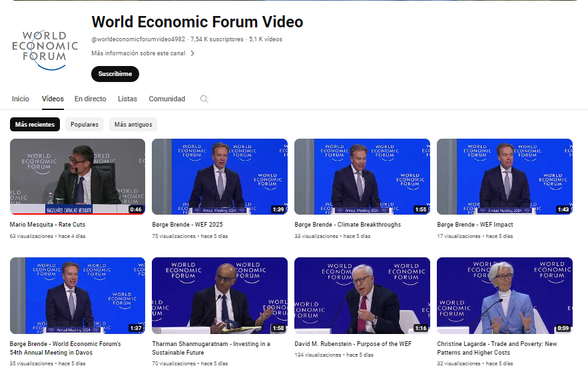Viewport: 588px width, 378px height.
Task: Click 134 visualizaciones hace 5 días text
Action: click(334, 355)
